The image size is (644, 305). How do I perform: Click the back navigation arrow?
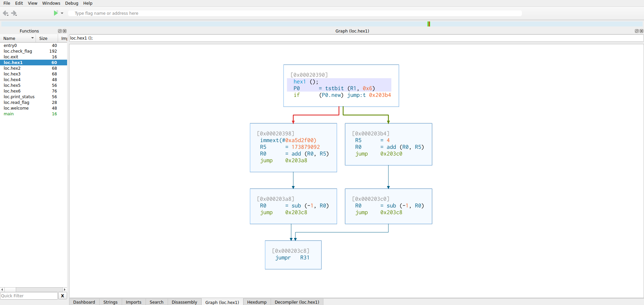click(5, 13)
